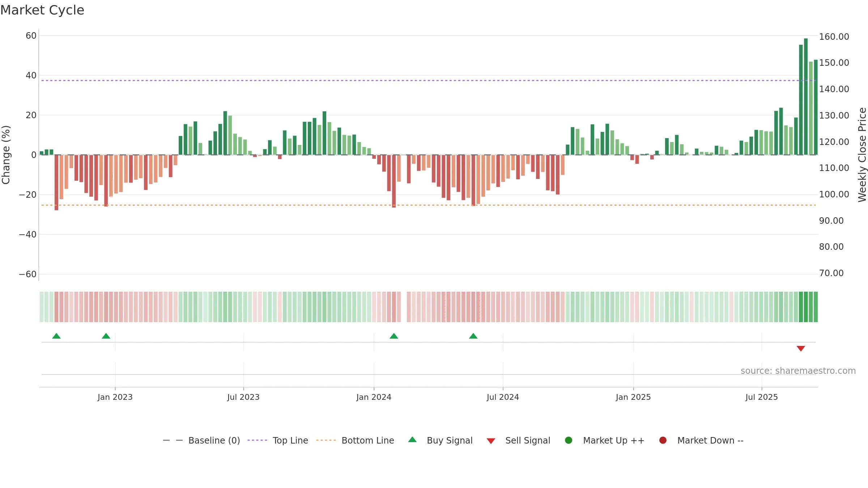The height and width of the screenshot is (488, 868).
Task: Click the Jan 2024 x-axis label
Action: coord(374,397)
